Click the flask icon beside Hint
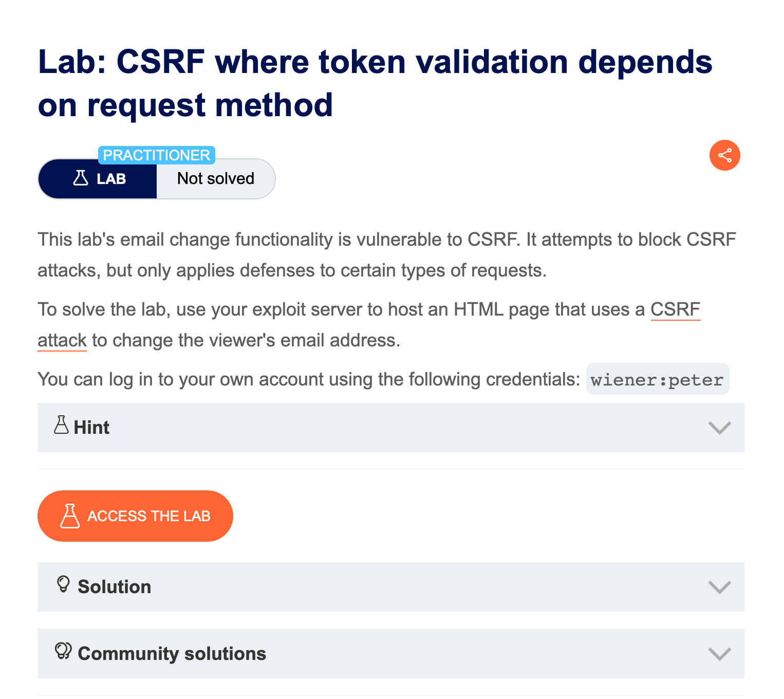The image size is (784, 699). pos(61,425)
